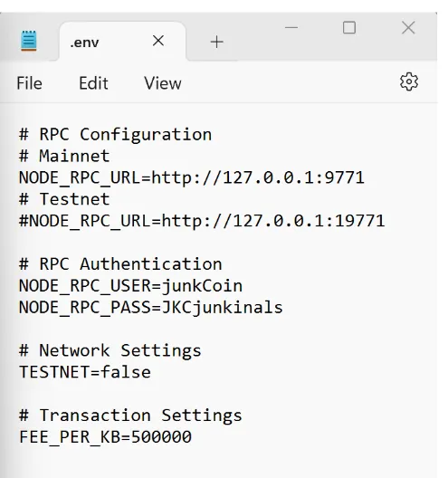Open the Notepad settings gear

click(409, 81)
